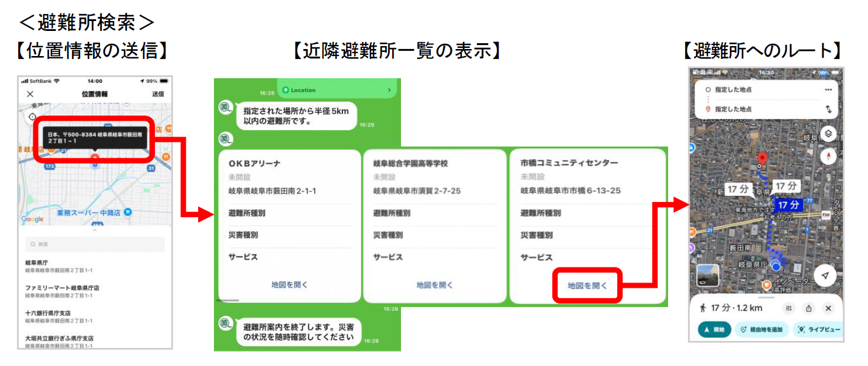This screenshot has height=366, width=868.
Task: Tap 経由地を追加 to add a stop
Action: 762,329
